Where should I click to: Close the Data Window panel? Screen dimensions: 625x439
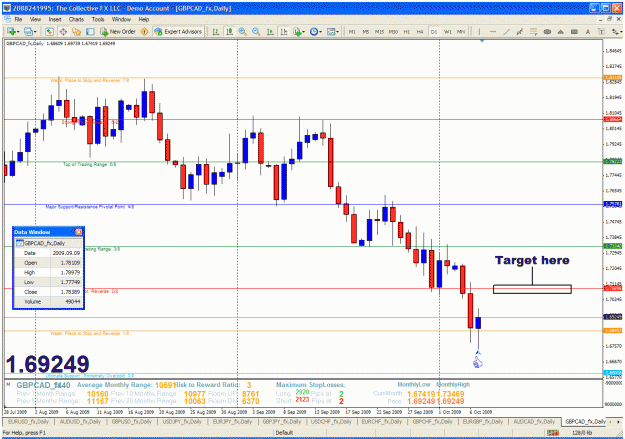79,232
